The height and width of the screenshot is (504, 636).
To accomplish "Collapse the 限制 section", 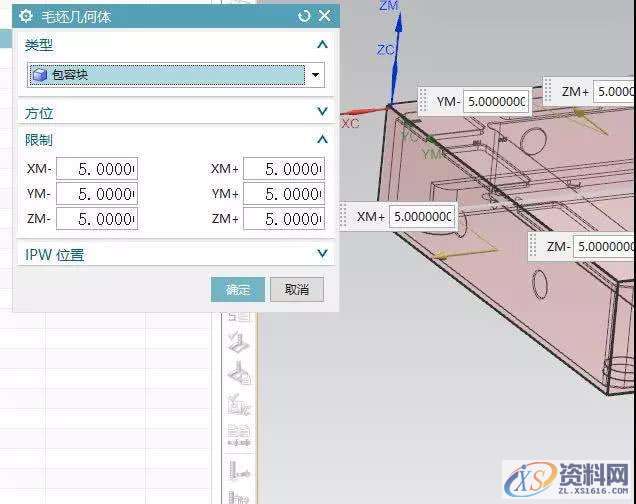I will coord(321,140).
